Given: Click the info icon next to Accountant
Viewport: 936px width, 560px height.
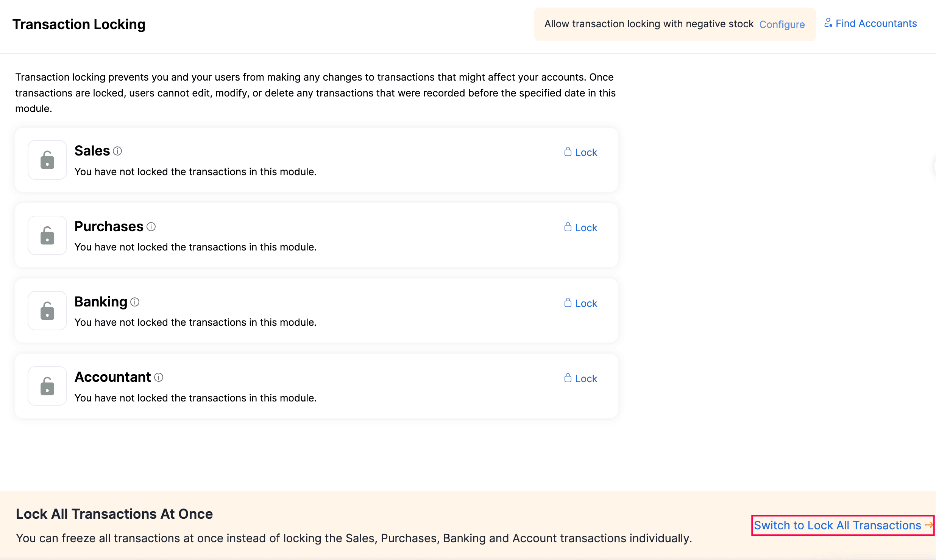Looking at the screenshot, I should tap(158, 377).
